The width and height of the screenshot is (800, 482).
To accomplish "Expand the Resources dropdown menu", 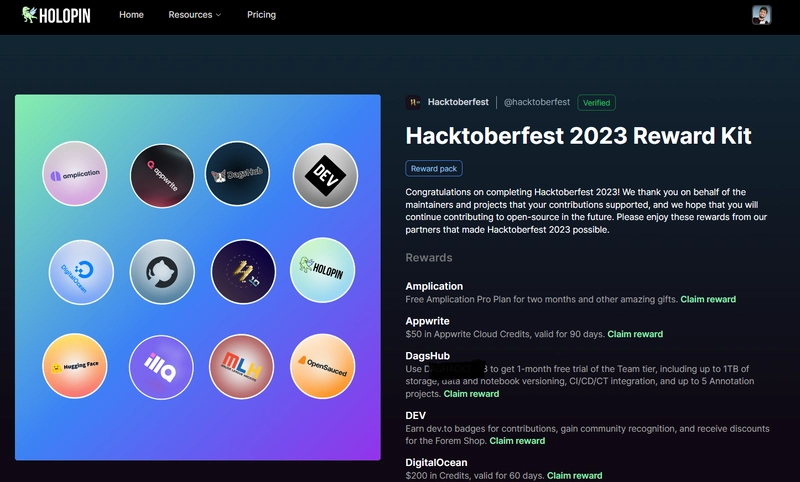I will pyautogui.click(x=195, y=15).
